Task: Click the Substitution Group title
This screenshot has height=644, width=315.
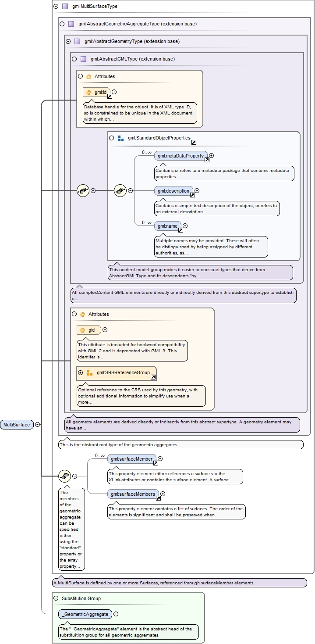Action: coord(81,598)
